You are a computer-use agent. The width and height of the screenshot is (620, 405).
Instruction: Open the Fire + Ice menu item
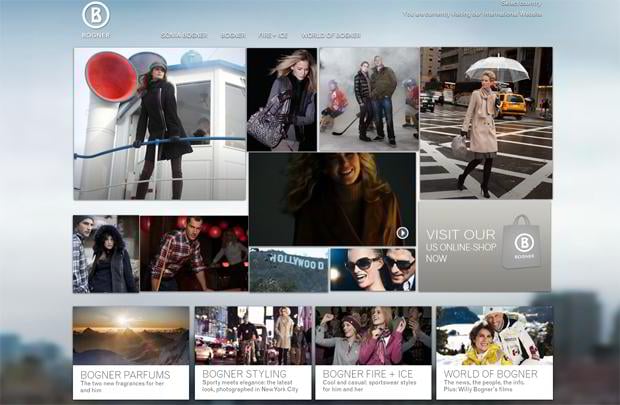click(x=273, y=35)
